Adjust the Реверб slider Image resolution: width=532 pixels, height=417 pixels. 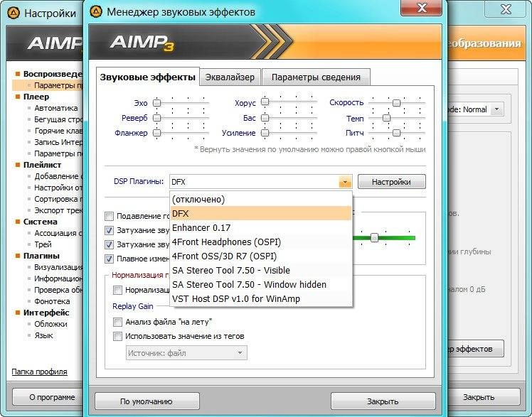156,118
